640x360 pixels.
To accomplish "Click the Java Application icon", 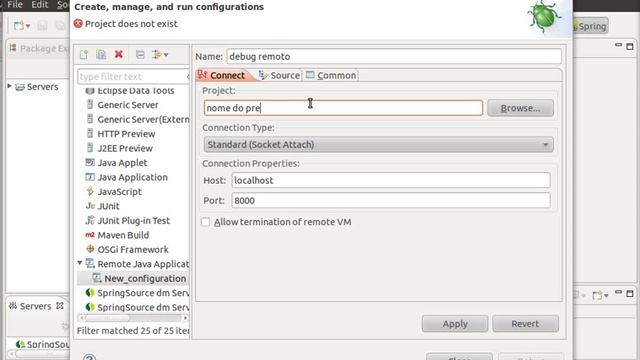I will point(90,177).
